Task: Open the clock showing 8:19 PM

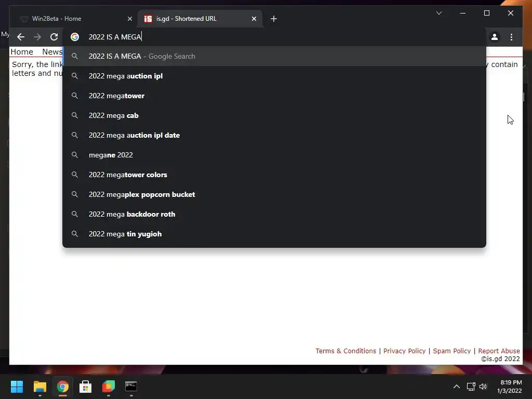Action: [x=509, y=387]
